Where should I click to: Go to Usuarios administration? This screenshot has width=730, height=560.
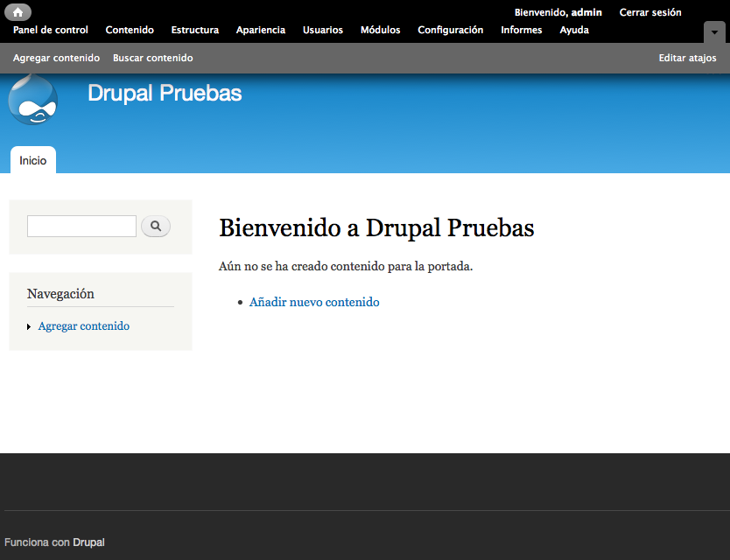click(323, 30)
